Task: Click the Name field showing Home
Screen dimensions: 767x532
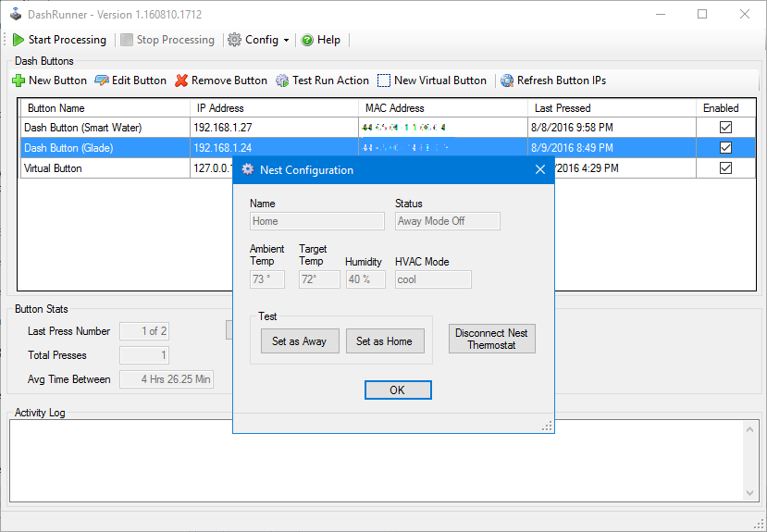Action: [317, 221]
